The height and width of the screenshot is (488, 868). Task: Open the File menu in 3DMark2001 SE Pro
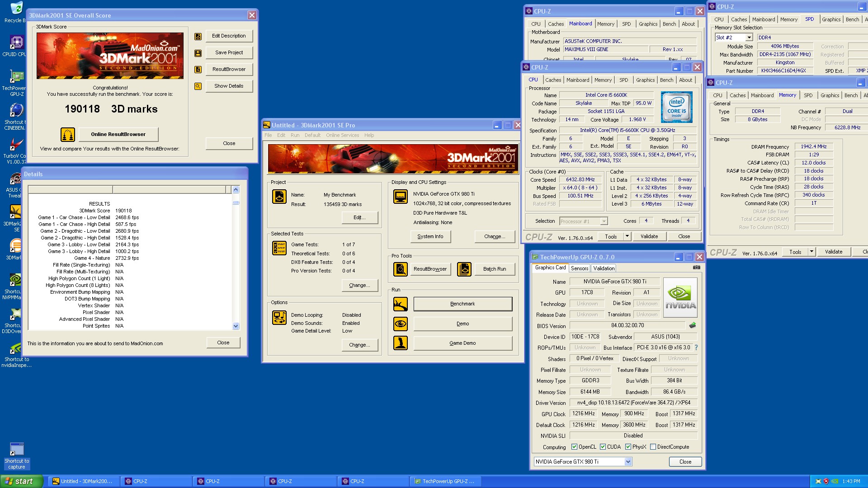[268, 135]
